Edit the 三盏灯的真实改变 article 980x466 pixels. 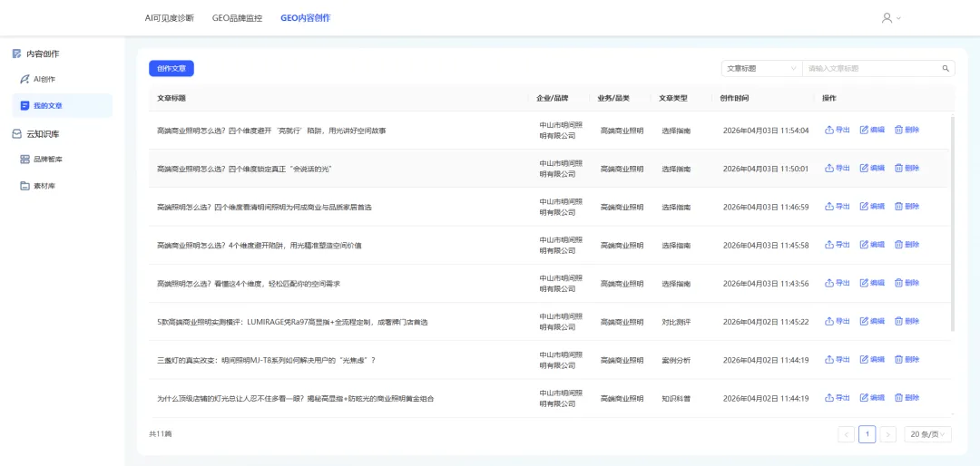873,360
